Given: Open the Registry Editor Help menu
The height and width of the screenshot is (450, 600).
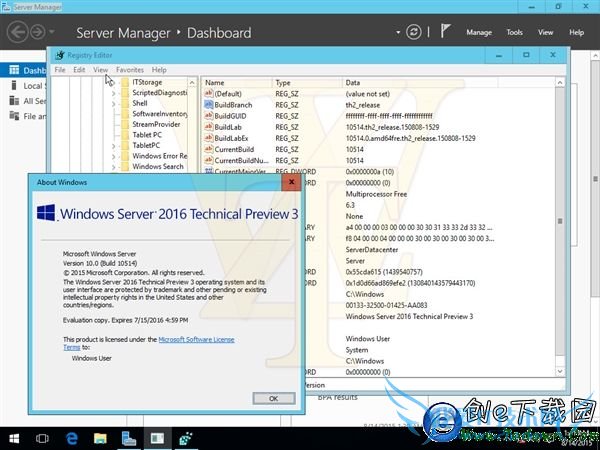Looking at the screenshot, I should (159, 70).
